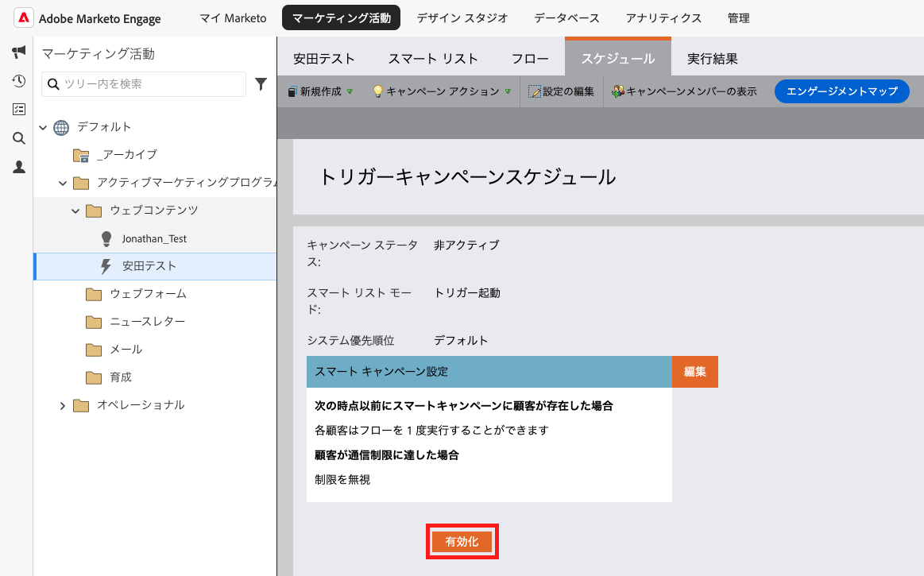Select the ニュースレター folder row
Viewport: 924px width, 576px height.
tap(155, 322)
